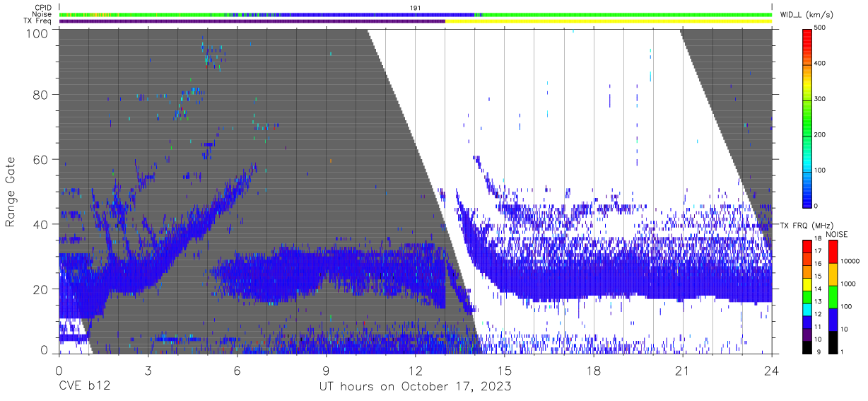868x401 pixels.
Task: Click hour 21 on the UT axis
Action: (x=683, y=371)
